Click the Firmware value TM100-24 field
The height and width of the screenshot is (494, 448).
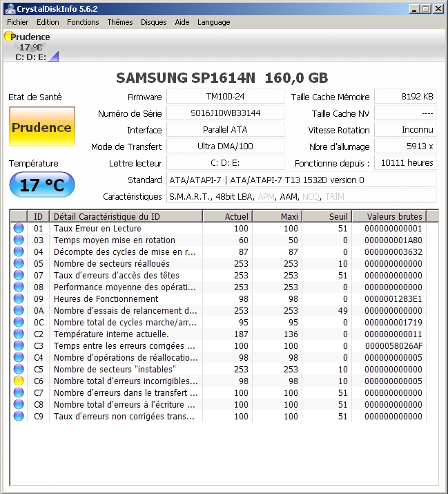pos(226,97)
